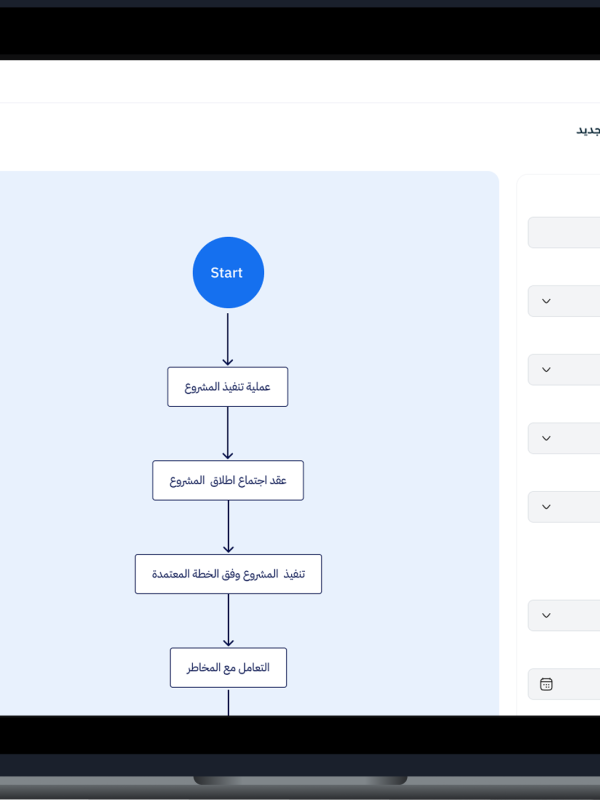Click the arrow pointing into التعامل مع المخاطر

click(228, 621)
